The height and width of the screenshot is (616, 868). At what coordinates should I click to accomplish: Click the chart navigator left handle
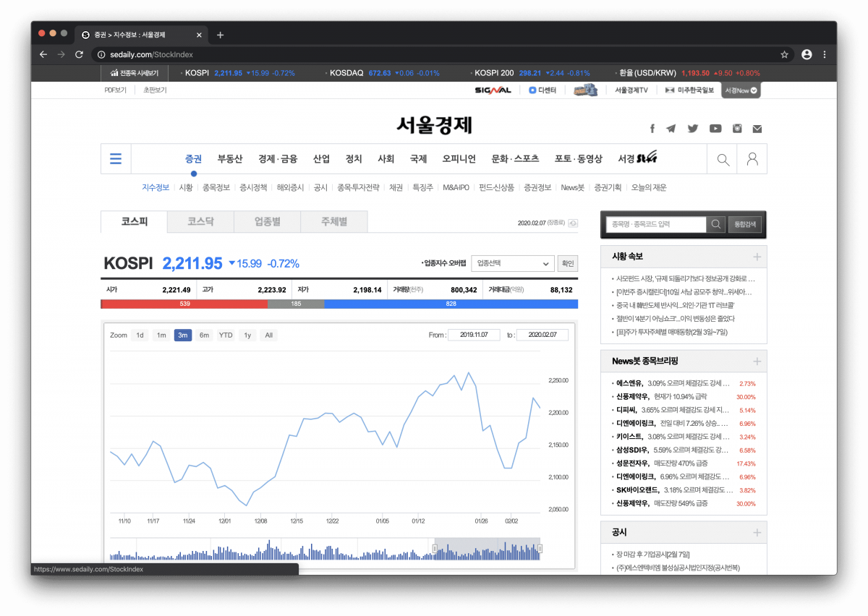pos(435,549)
